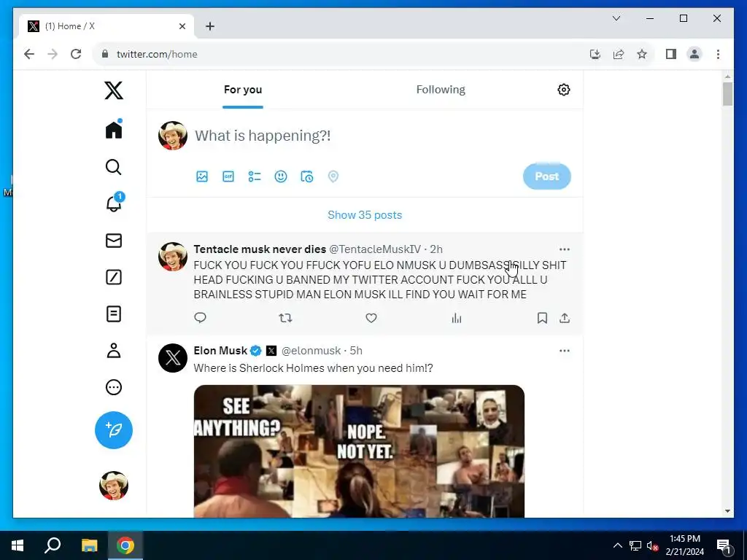Image resolution: width=747 pixels, height=560 pixels.
Task: Open Lists icon in sidebar
Action: click(x=113, y=314)
